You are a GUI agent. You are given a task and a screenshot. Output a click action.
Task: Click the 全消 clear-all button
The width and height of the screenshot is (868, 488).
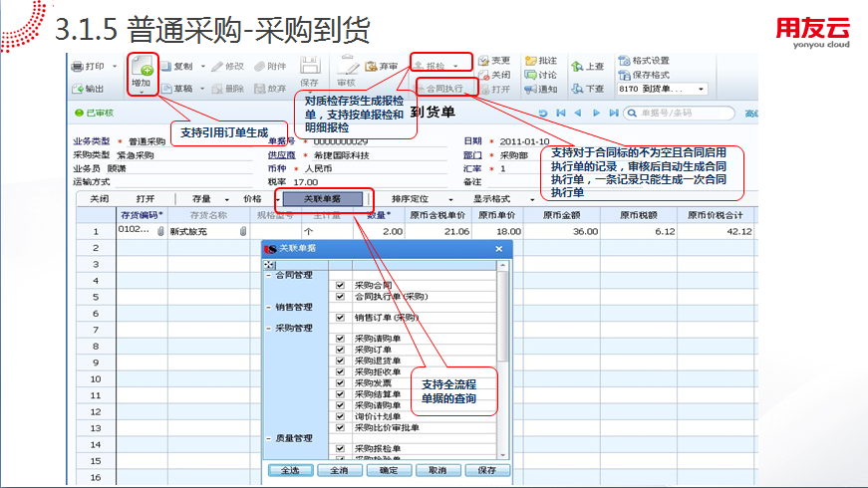click(x=340, y=470)
